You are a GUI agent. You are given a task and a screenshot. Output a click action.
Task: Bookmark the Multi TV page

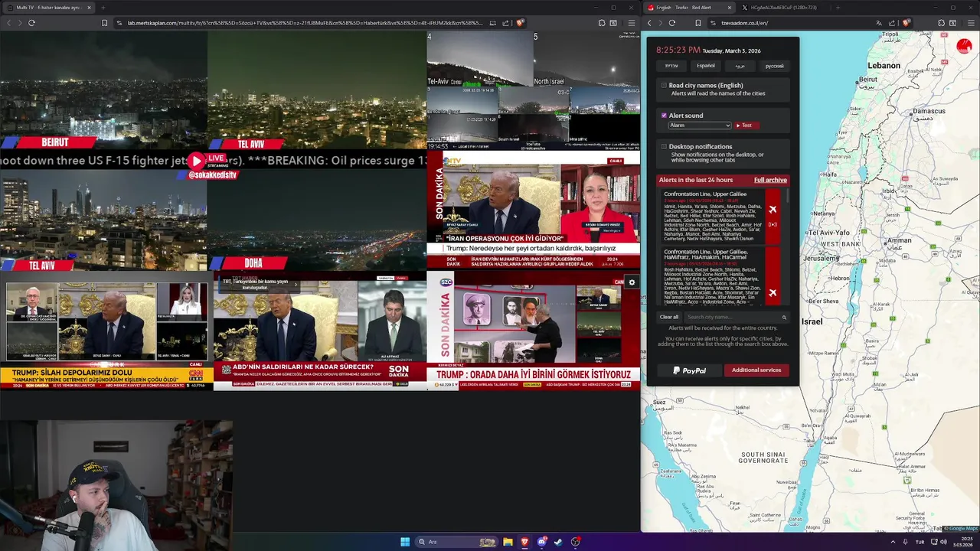coord(104,23)
